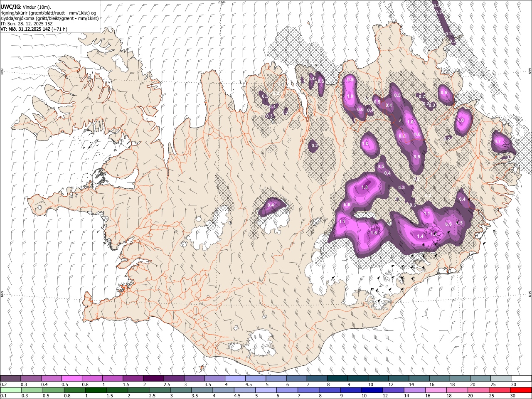Click the 'Vindur (10m)' header text
Viewport: 532px width, 399px height.
(37, 7)
